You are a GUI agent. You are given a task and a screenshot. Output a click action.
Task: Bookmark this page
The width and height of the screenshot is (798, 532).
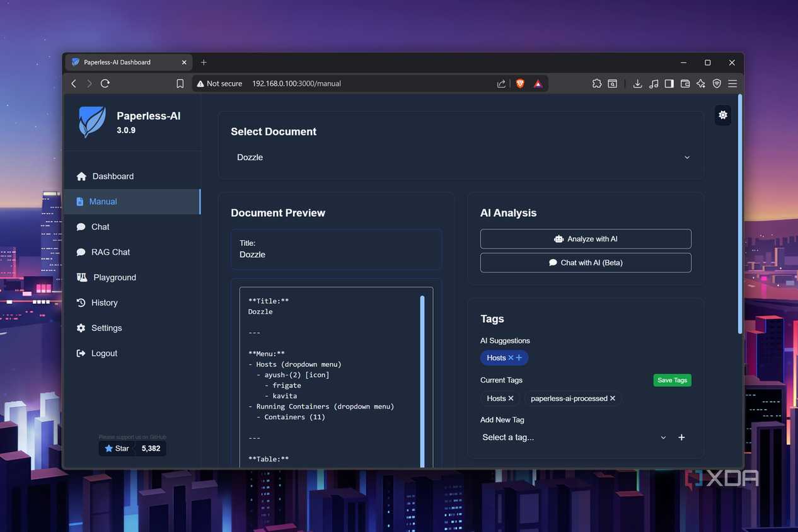pos(180,83)
